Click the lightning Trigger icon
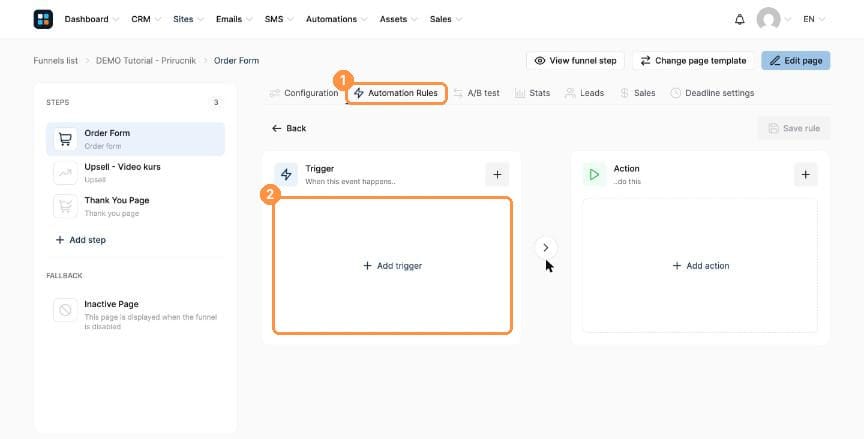The width and height of the screenshot is (864, 439). pyautogui.click(x=286, y=175)
